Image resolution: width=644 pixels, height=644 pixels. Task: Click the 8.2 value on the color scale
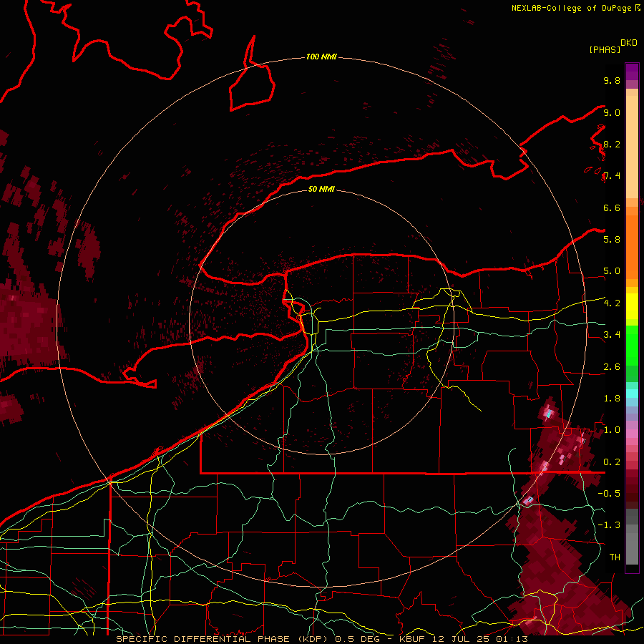point(612,144)
